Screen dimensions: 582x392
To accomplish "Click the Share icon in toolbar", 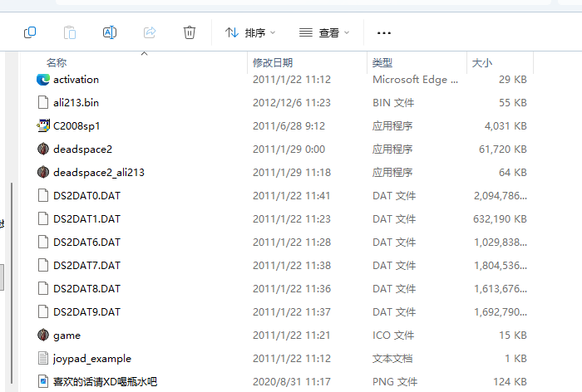I will click(x=150, y=32).
